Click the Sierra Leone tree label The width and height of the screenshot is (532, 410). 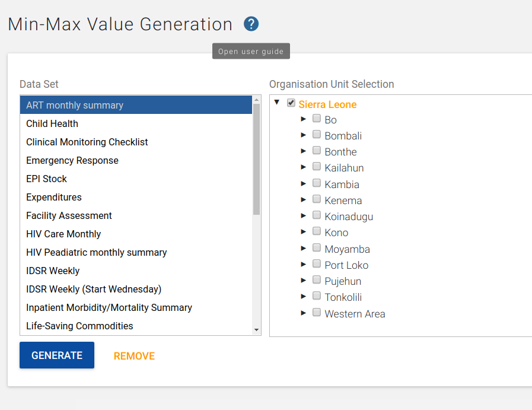click(327, 104)
